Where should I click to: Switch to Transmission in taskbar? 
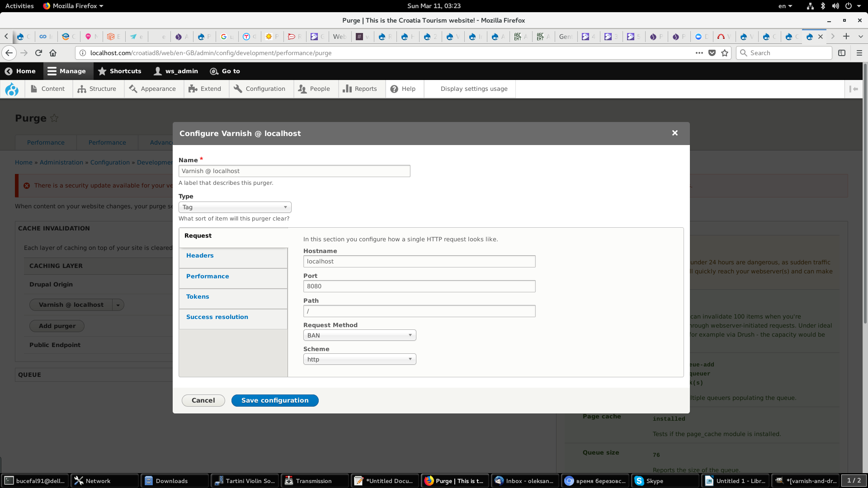point(315,481)
